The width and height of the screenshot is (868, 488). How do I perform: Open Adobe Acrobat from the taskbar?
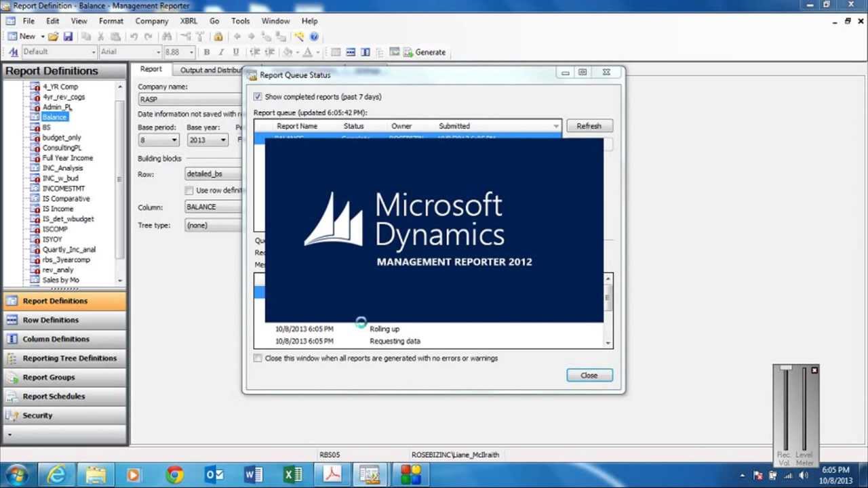(x=332, y=475)
